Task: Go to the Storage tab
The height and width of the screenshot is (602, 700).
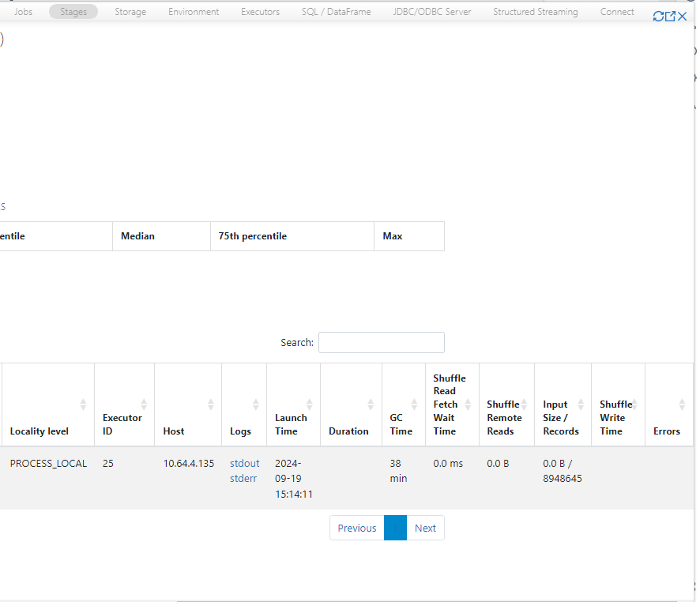Action: [130, 12]
